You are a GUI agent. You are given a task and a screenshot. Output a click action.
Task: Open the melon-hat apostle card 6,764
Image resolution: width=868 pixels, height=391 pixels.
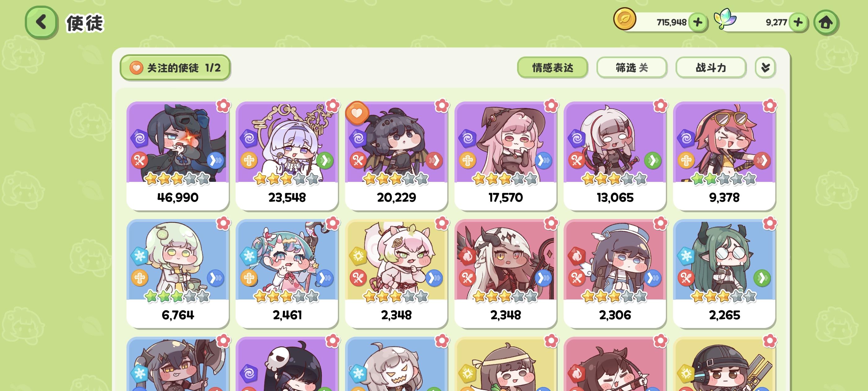pyautogui.click(x=178, y=274)
